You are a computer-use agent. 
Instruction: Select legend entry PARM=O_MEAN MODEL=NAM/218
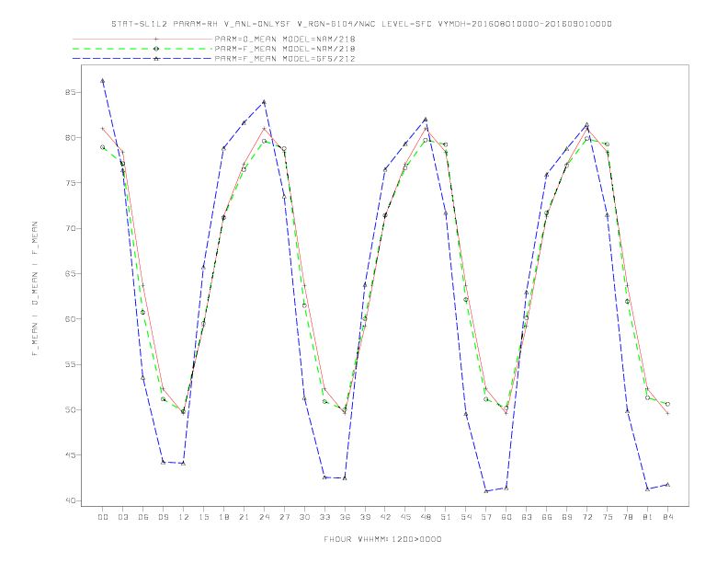[285, 39]
